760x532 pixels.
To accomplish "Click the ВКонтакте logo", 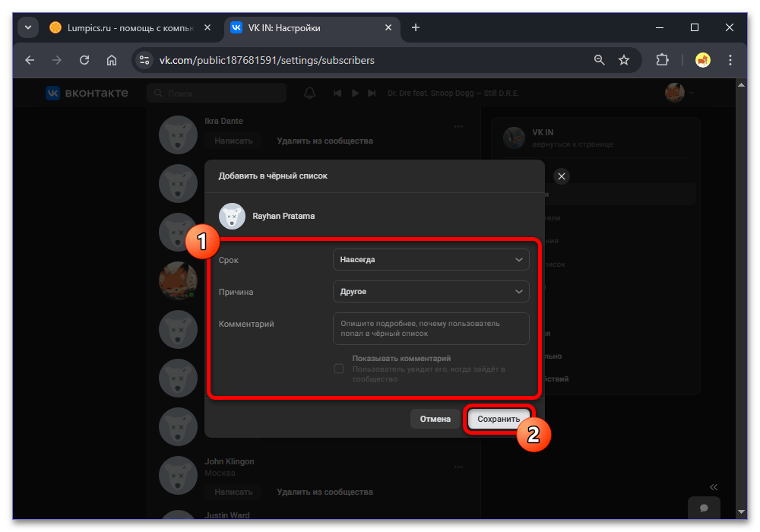I will point(87,93).
